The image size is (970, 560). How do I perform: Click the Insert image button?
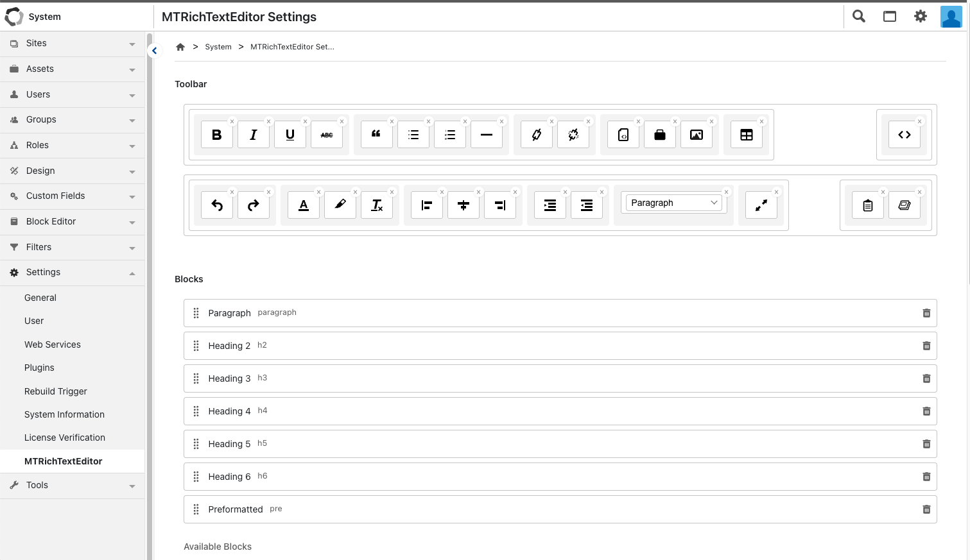697,135
